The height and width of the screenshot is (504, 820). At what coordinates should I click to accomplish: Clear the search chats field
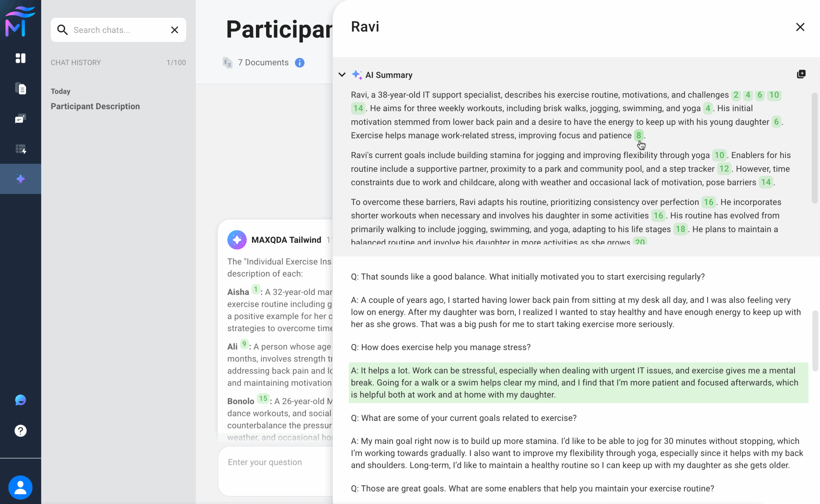(x=175, y=30)
